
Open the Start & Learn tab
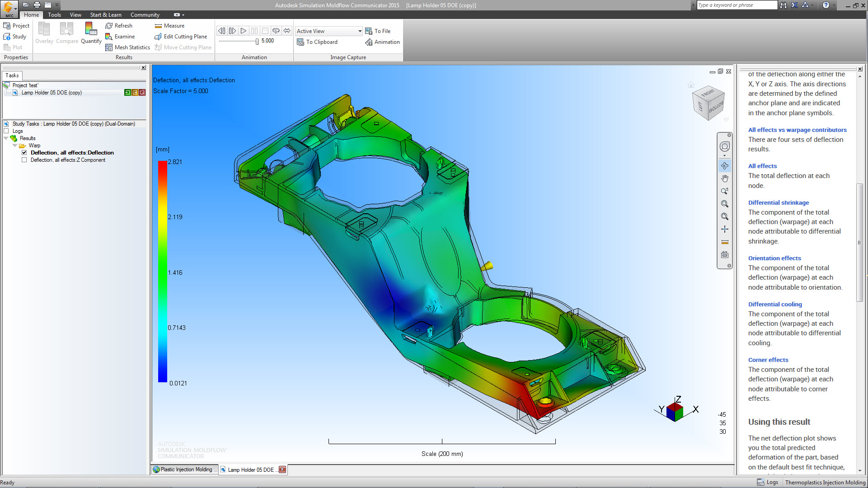106,15
